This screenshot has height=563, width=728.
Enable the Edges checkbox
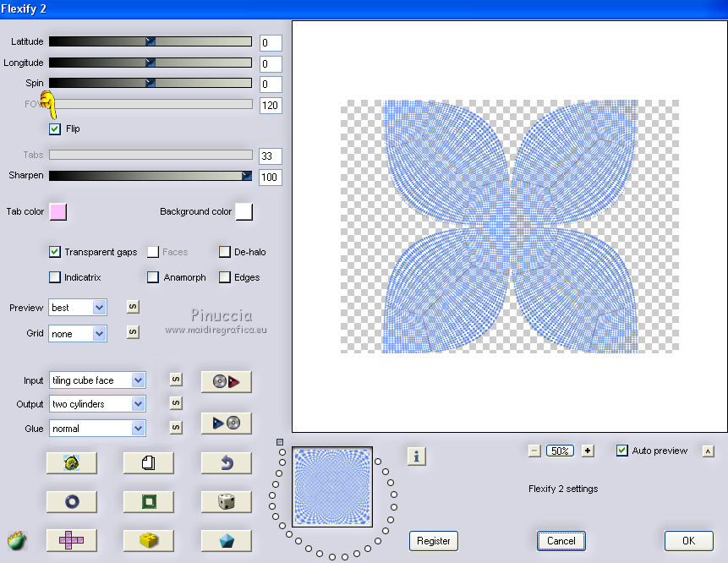(x=225, y=277)
